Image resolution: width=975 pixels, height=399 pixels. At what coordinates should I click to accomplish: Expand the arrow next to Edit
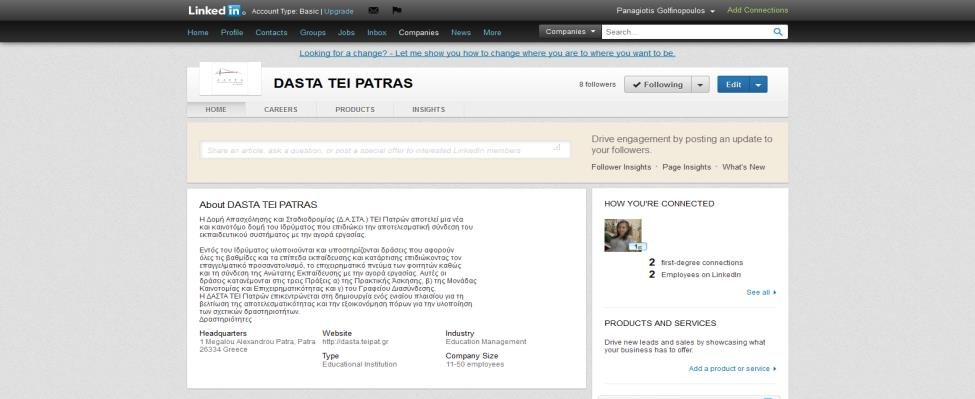coord(759,85)
